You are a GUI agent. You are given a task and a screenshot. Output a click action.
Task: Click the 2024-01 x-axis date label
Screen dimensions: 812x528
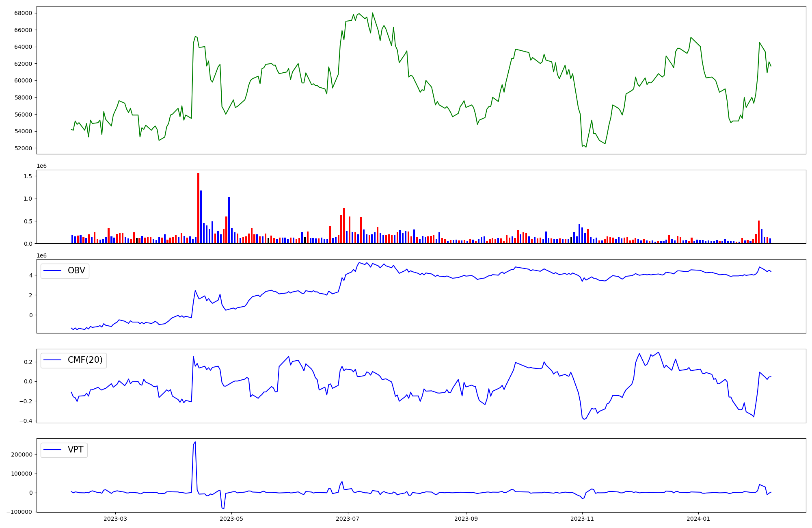click(x=698, y=519)
